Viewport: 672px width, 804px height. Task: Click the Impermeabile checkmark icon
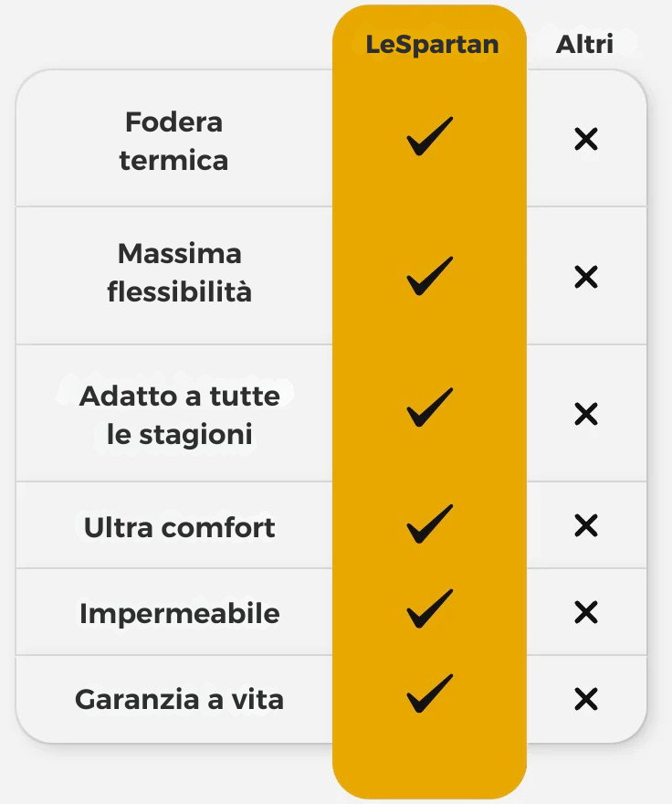(x=429, y=609)
